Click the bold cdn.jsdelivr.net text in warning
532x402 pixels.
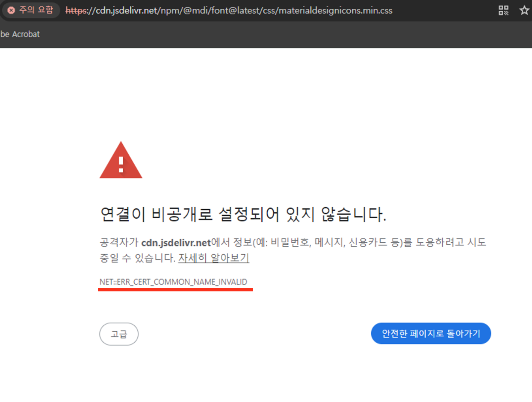(176, 243)
